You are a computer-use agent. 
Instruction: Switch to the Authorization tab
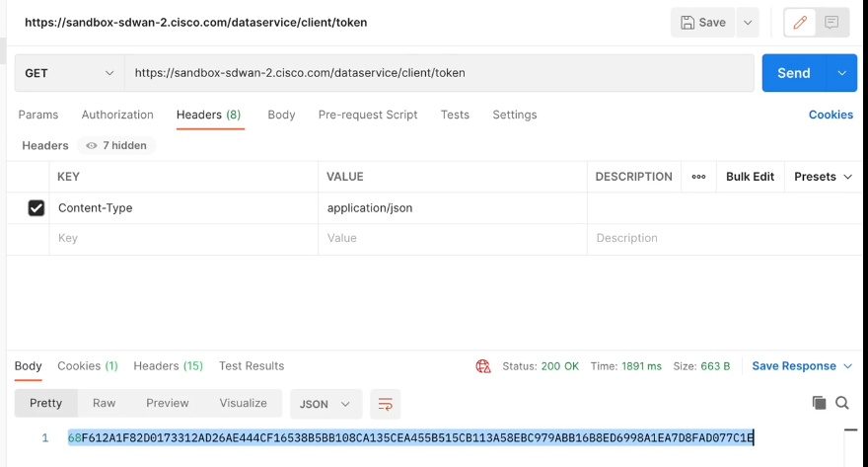point(117,115)
